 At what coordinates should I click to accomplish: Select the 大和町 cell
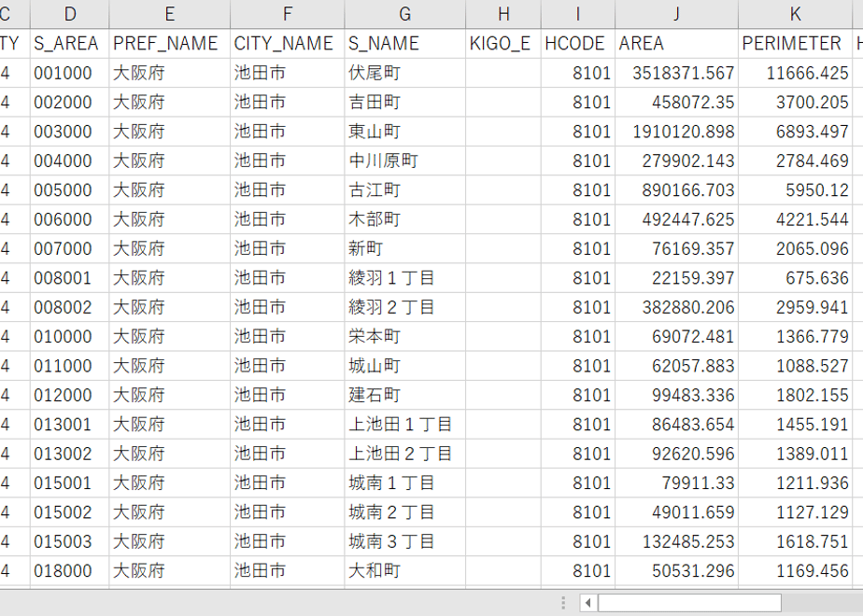point(405,571)
